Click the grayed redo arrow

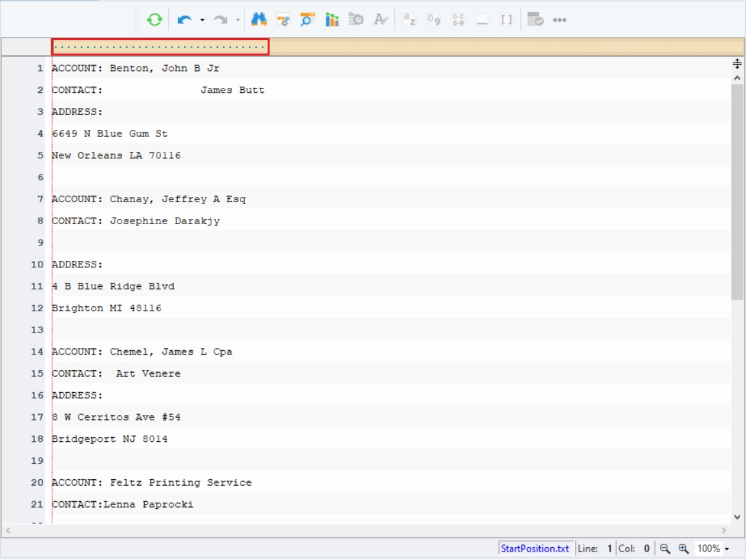pos(220,20)
